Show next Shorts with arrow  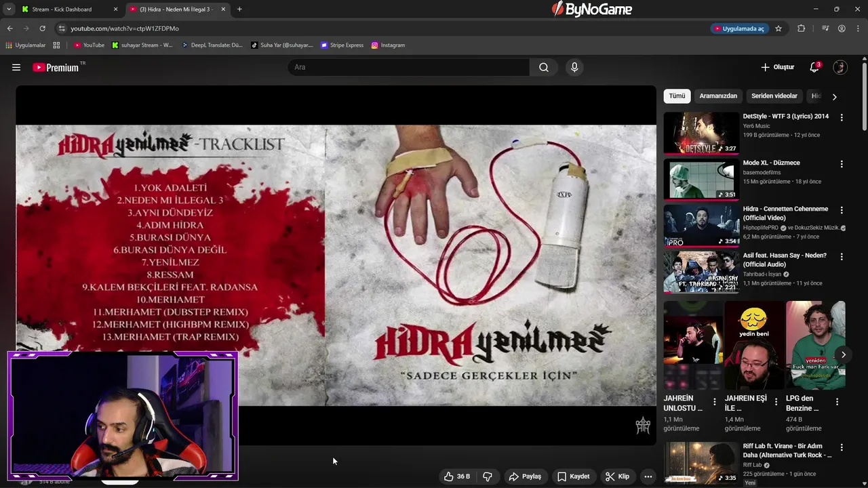[x=843, y=354]
